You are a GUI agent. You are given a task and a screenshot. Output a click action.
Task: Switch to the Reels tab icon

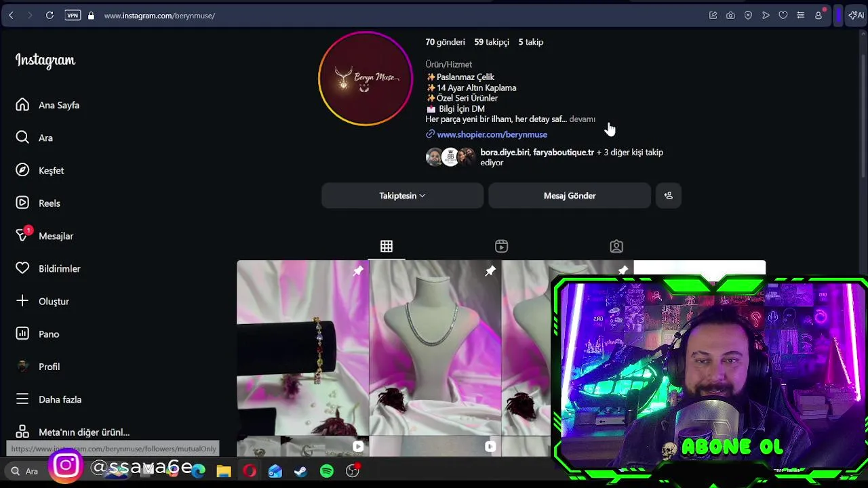(x=501, y=246)
